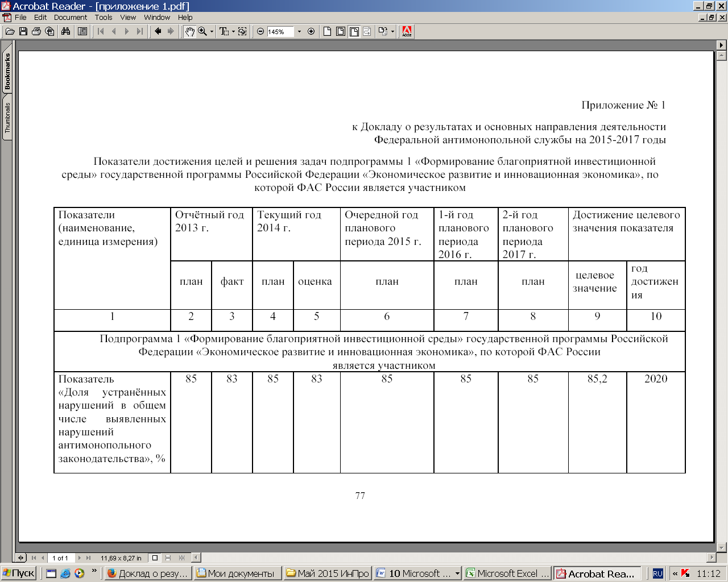Switch to Firefox 'Доклад о резу…' taskbar button
Screen dimensions: 728x582
pyautogui.click(x=147, y=573)
